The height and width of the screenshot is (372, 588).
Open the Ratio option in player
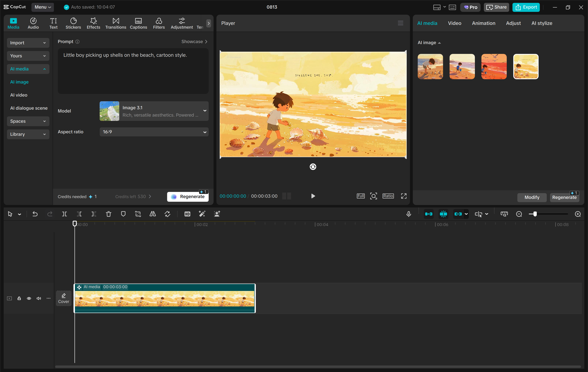click(x=388, y=196)
